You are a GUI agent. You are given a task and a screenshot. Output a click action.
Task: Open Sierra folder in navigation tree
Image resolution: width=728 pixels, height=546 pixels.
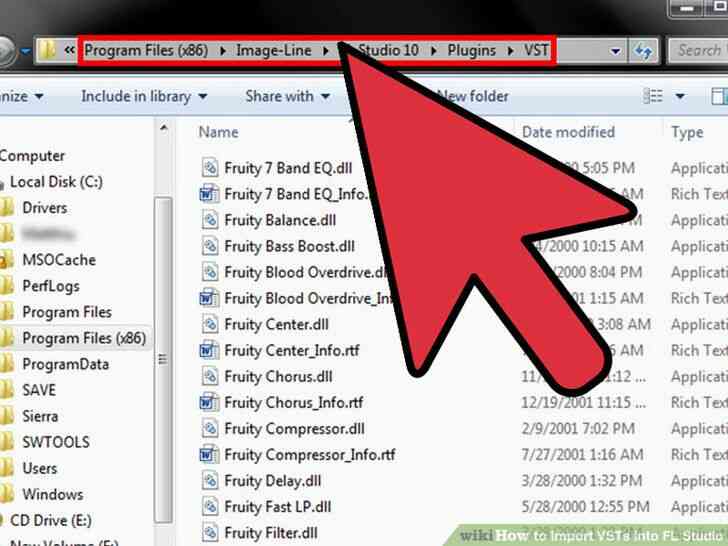pos(40,416)
